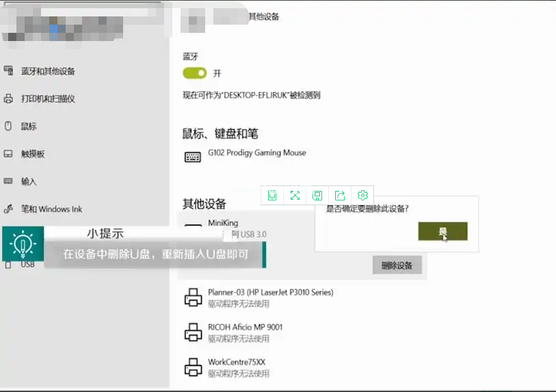Click the printer icon beside Planner-03
Viewport: 556px width, 392px height.
pyautogui.click(x=193, y=298)
